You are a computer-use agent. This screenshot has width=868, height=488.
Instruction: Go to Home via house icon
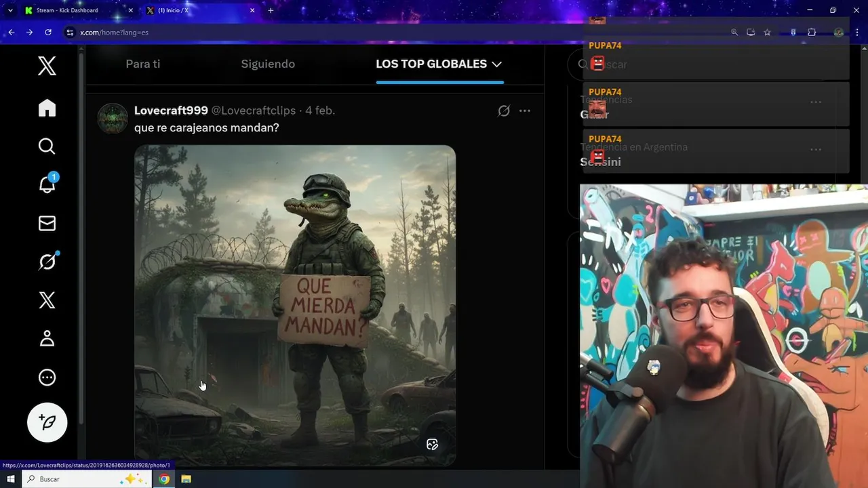click(47, 108)
